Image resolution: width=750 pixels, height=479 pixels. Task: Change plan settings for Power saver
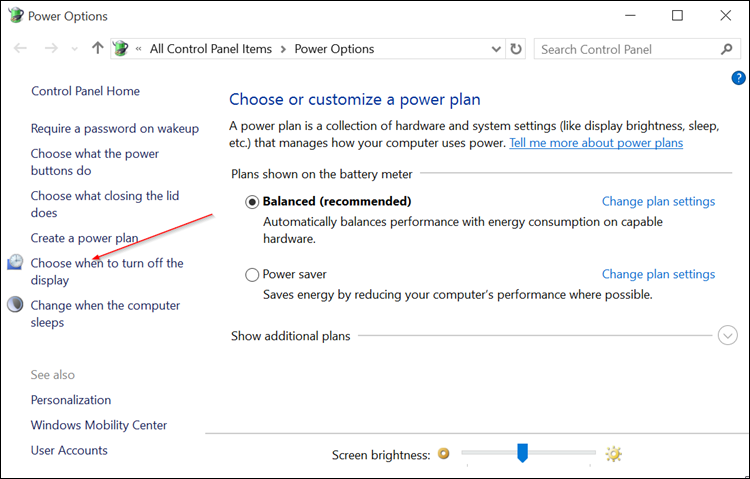(658, 274)
